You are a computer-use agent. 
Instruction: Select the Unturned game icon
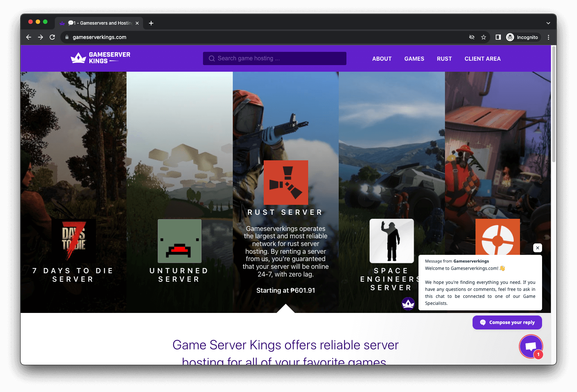pyautogui.click(x=179, y=241)
